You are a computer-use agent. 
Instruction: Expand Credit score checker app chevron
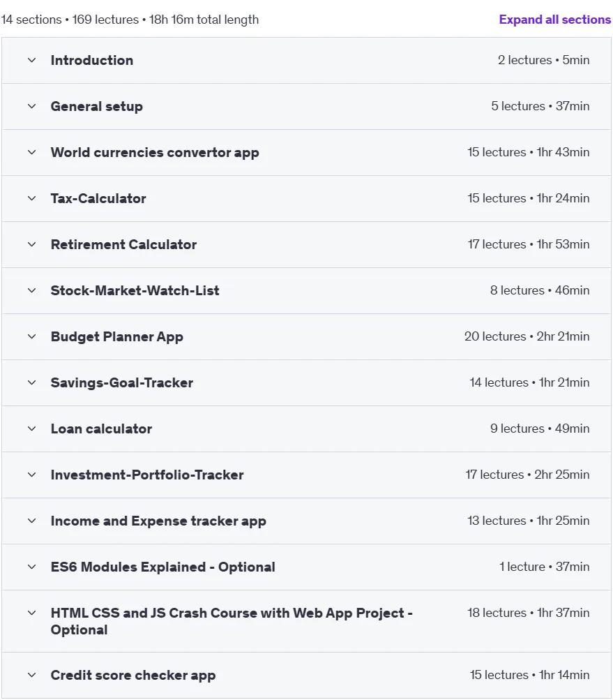31,675
